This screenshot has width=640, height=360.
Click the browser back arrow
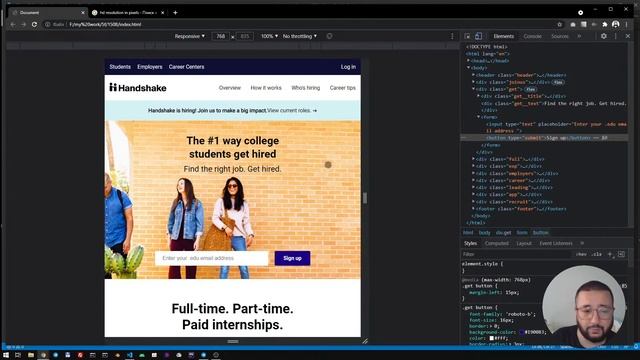click(13, 24)
